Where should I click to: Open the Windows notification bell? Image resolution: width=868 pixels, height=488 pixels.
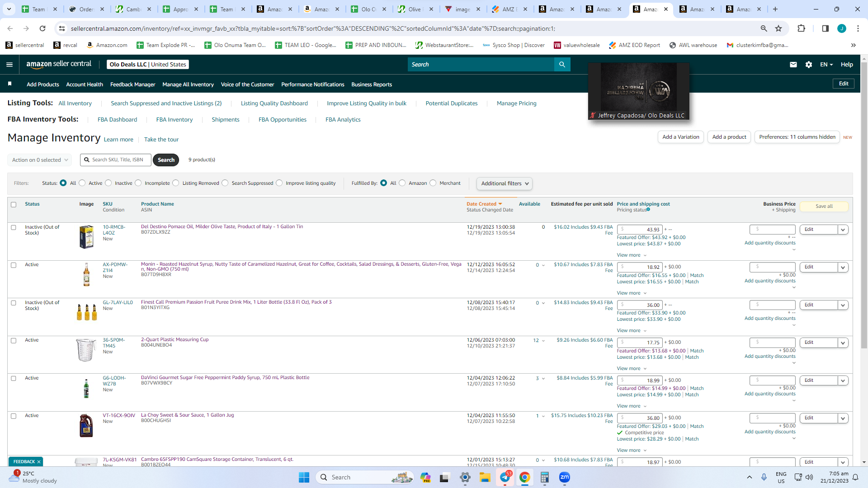855,477
